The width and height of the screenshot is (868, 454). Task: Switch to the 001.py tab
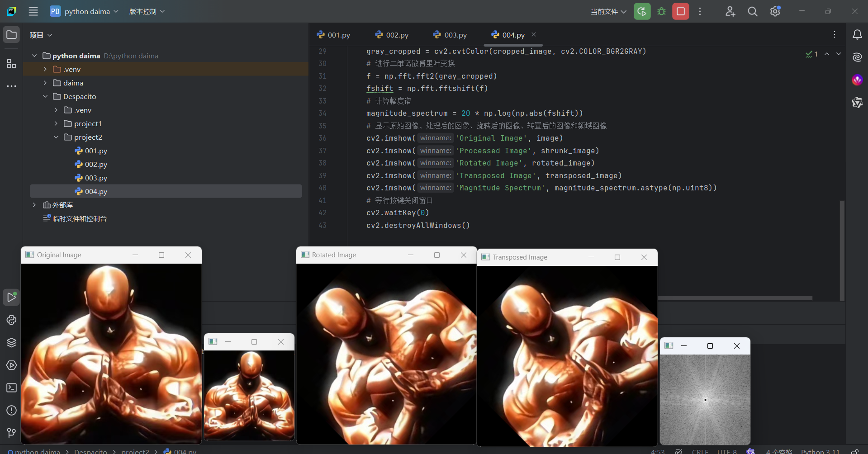(x=333, y=35)
